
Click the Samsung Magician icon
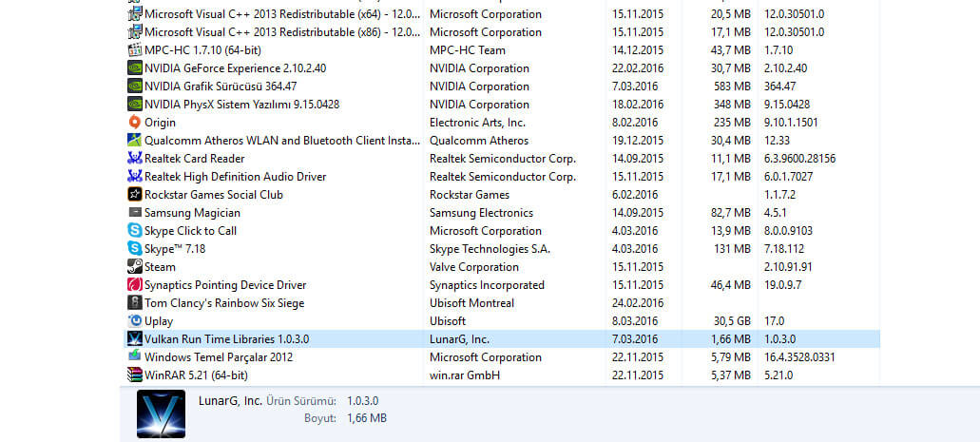click(x=134, y=213)
